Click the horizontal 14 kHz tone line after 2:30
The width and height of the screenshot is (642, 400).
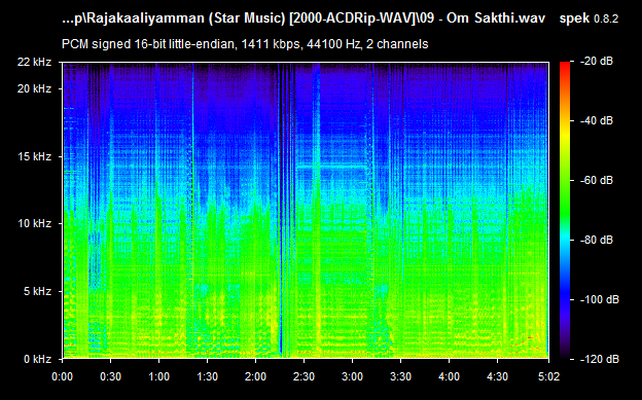click(331, 167)
